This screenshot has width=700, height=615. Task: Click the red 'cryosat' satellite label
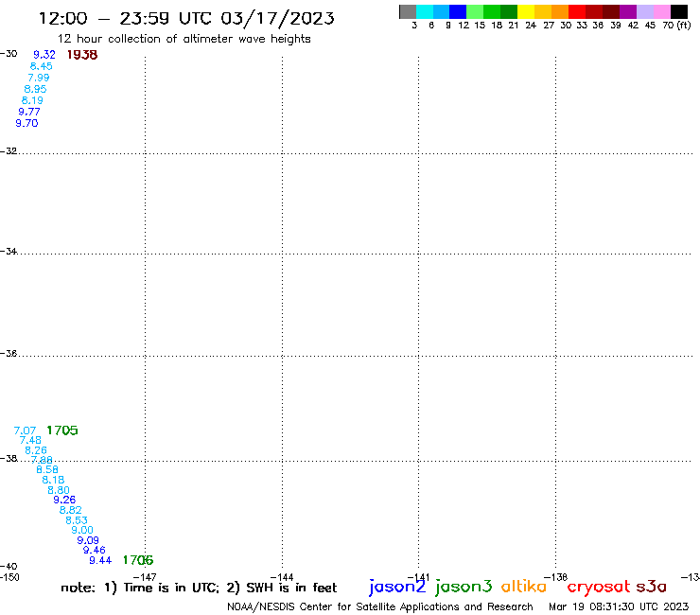pos(599,588)
